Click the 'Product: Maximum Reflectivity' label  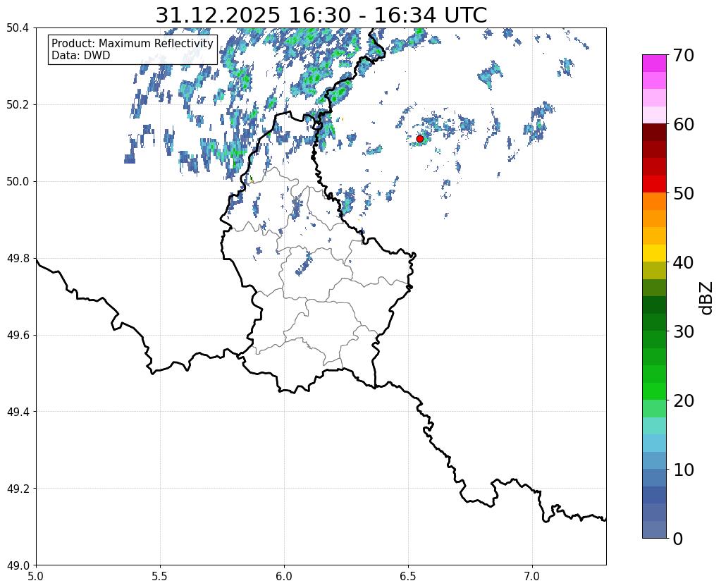133,43
